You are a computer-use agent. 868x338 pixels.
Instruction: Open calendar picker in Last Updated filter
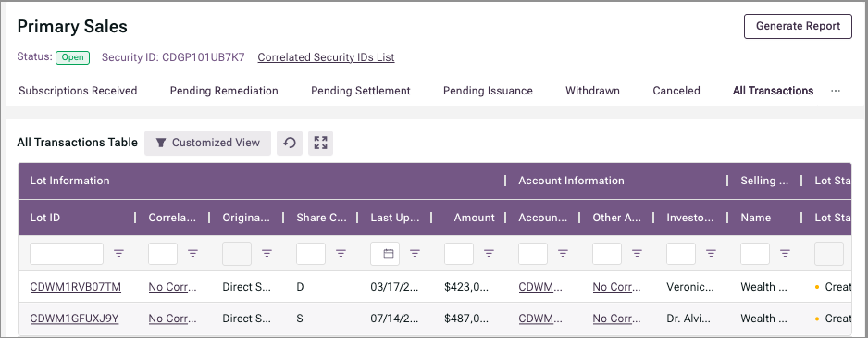coord(389,254)
